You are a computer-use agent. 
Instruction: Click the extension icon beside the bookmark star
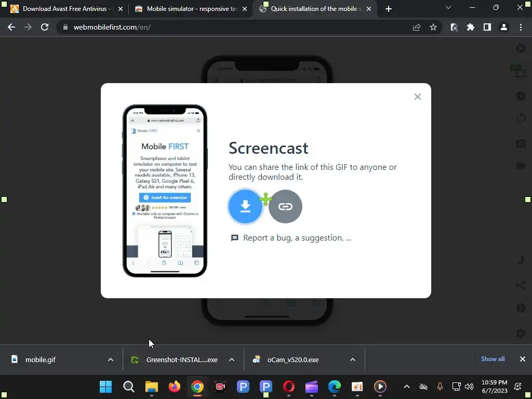[454, 27]
